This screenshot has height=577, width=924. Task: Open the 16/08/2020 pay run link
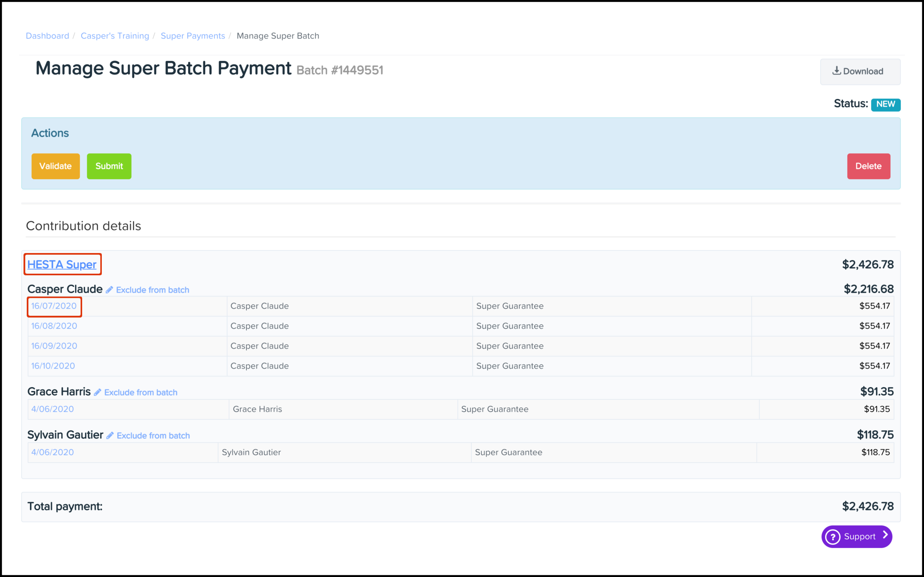point(54,326)
